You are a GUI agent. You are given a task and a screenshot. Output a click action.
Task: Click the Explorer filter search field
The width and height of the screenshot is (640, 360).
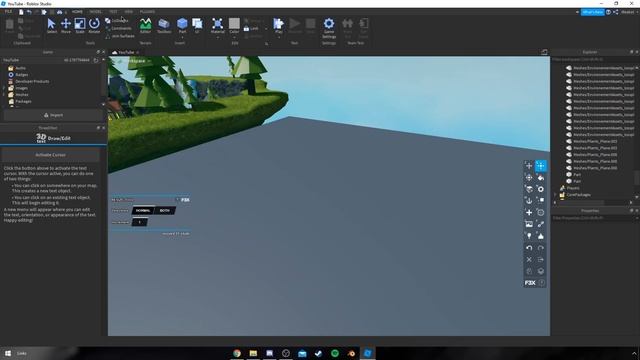[x=594, y=59]
